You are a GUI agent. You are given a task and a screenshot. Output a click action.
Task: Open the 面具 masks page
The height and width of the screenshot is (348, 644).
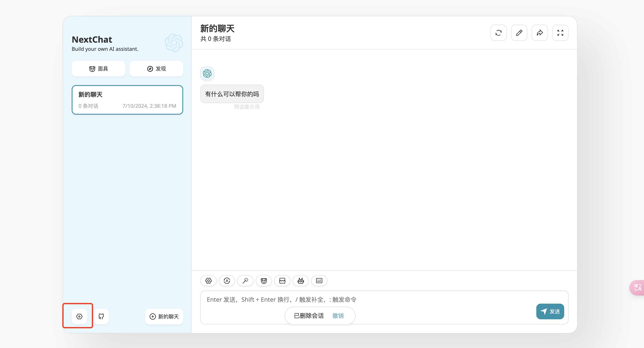[x=98, y=69]
